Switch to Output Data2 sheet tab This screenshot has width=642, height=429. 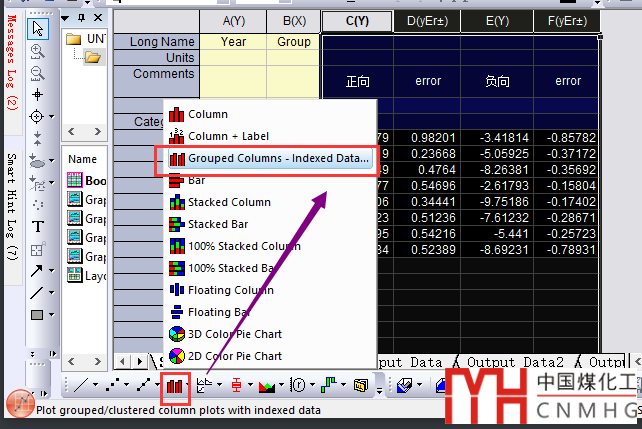515,362
